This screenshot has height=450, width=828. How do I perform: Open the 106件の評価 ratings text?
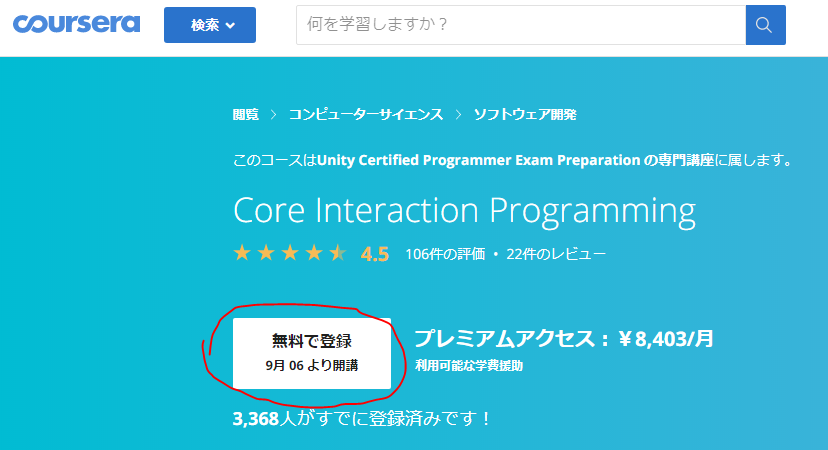445,254
